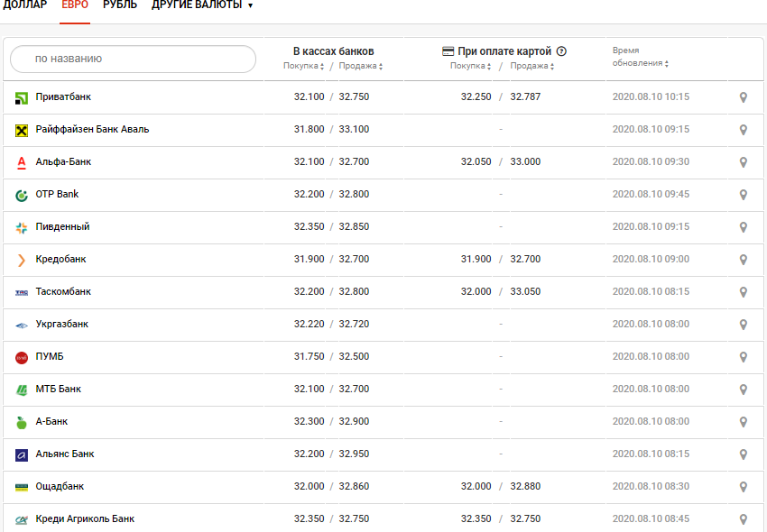Open the МТБ Банк link
This screenshot has width=767, height=532.
click(59, 389)
